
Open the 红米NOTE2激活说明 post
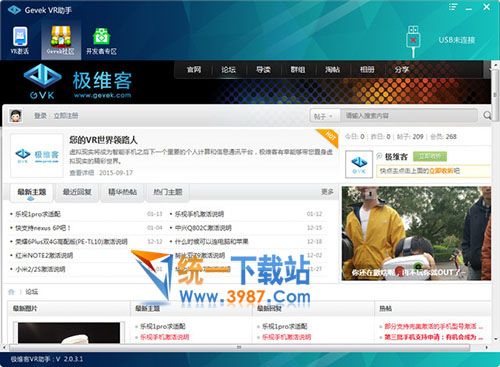click(44, 256)
